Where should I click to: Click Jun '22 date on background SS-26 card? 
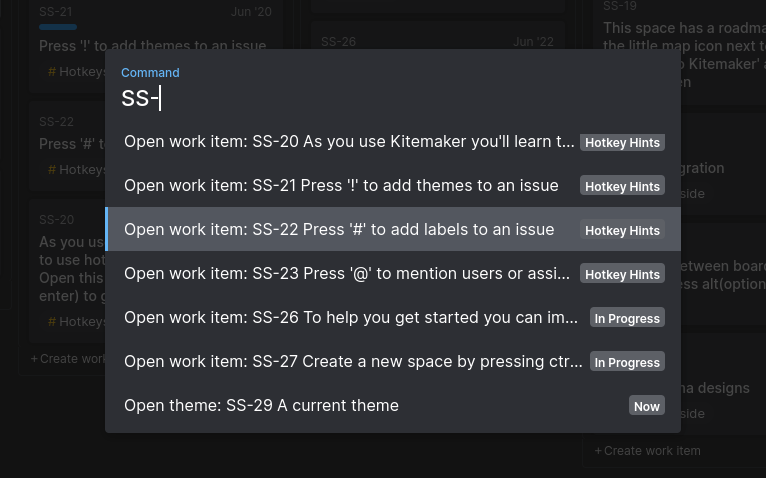tap(533, 42)
